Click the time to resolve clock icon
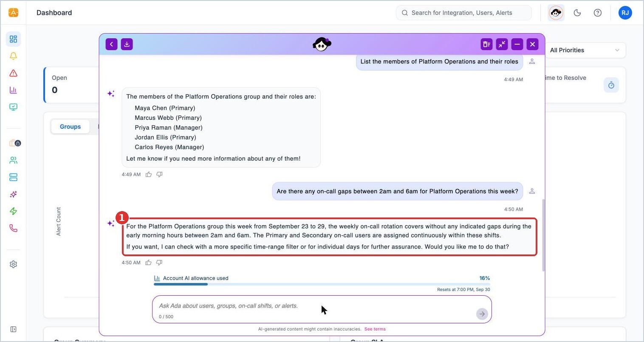644x342 pixels. click(611, 85)
